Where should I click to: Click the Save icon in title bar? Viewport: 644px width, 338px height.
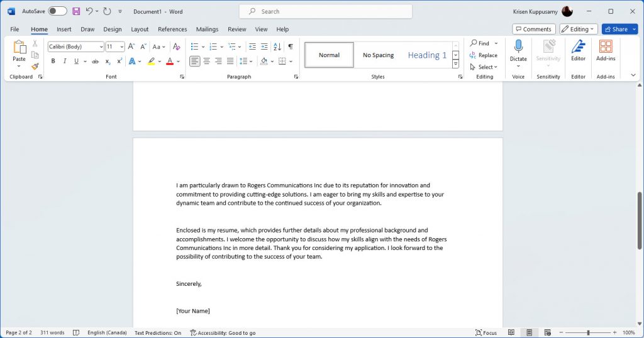click(76, 11)
